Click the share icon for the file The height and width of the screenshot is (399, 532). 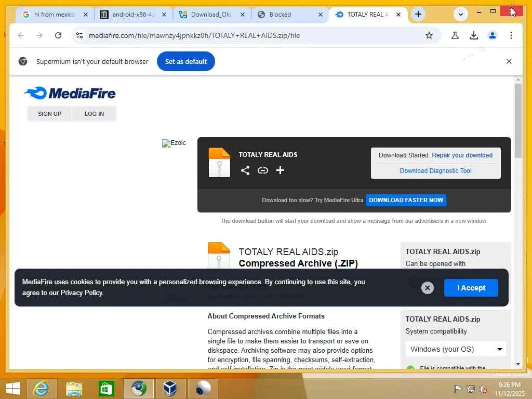[x=245, y=170]
